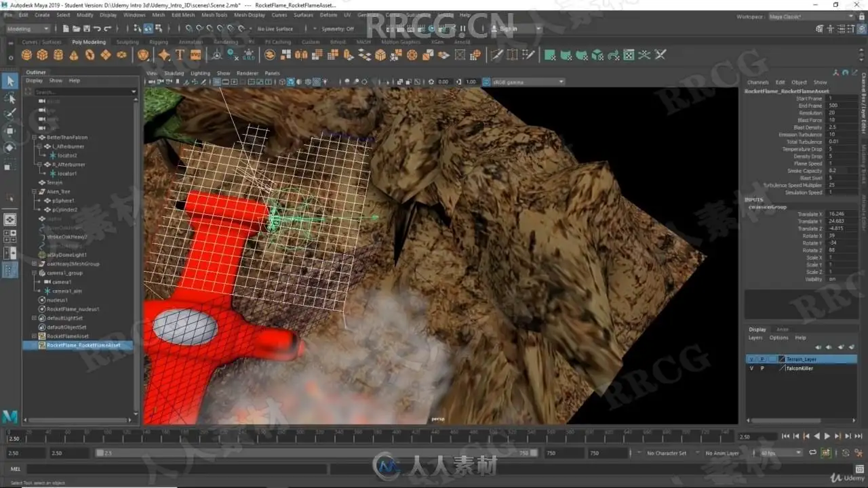
Task: Open the Mesh Tools menu
Action: coord(214,14)
